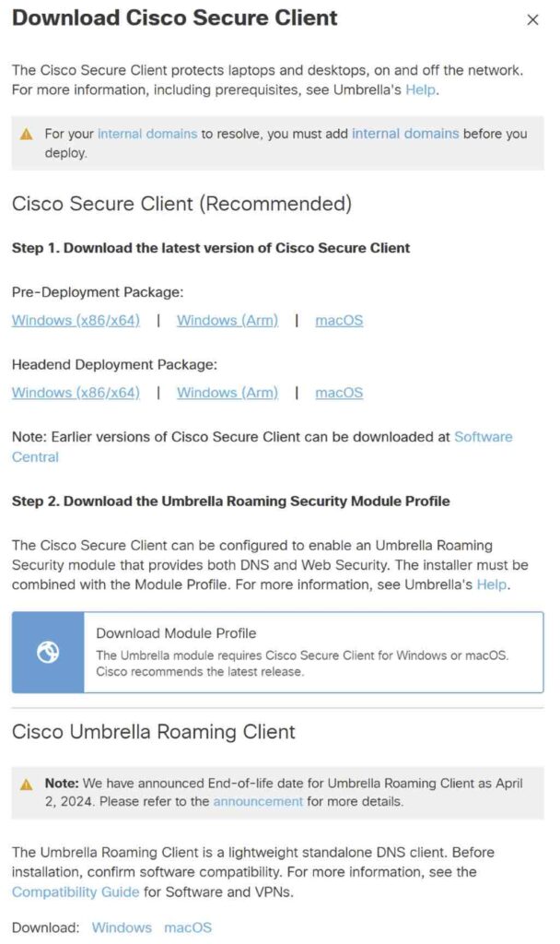The image size is (560, 944).
Task: Click the warning icon in internal domains notice
Action: point(27,135)
